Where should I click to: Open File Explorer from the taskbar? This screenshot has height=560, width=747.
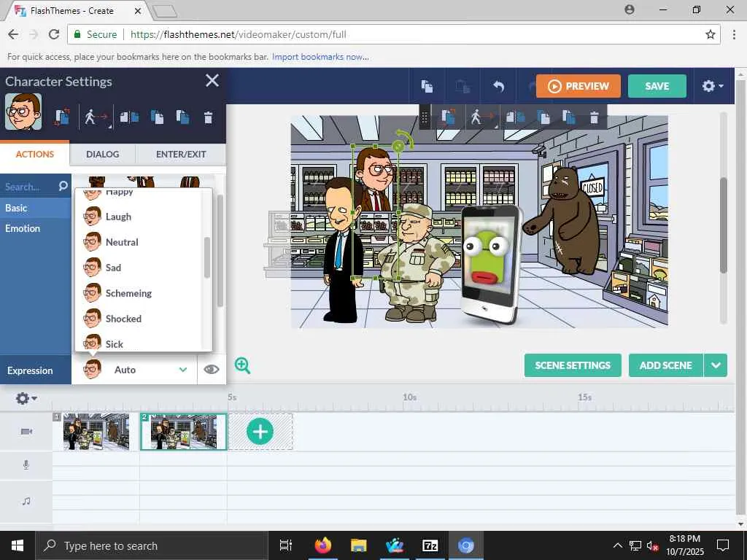pos(359,545)
